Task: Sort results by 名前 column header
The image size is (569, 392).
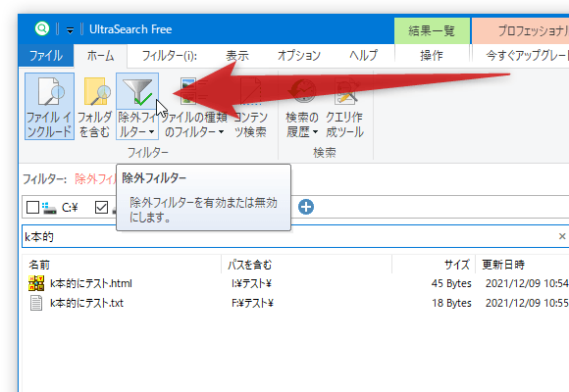Action: tap(122, 265)
